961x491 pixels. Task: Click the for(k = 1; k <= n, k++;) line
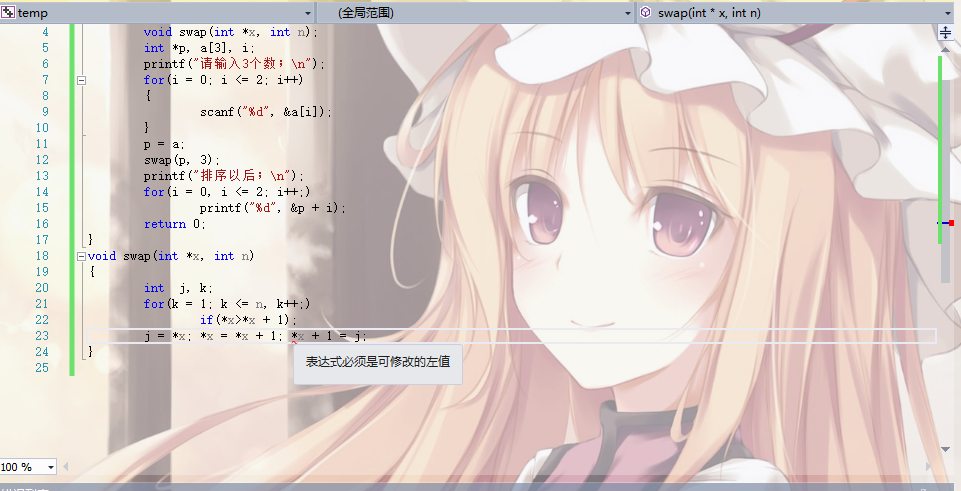(227, 304)
